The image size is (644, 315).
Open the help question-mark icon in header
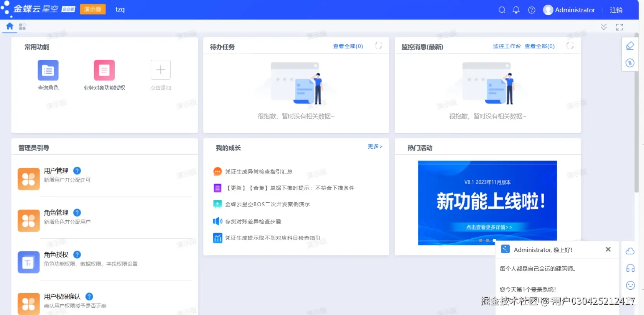pos(532,10)
